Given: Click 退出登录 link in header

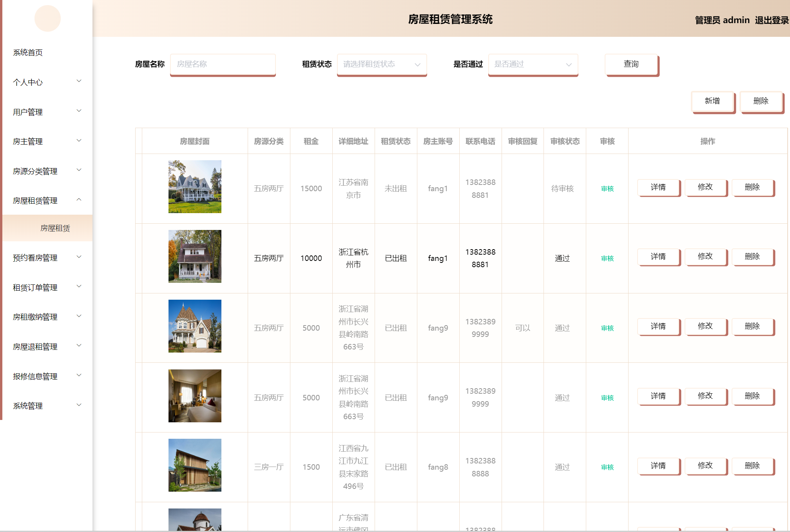Looking at the screenshot, I should click(771, 20).
